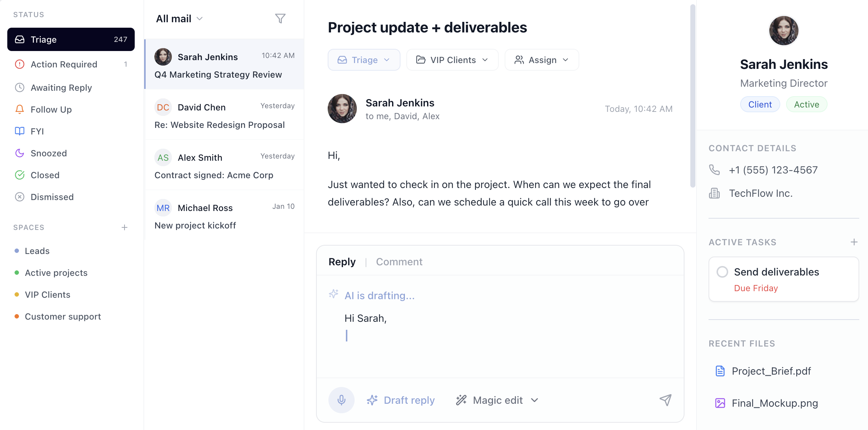The height and width of the screenshot is (430, 868).
Task: Open the VIP Clients space
Action: coord(47,294)
